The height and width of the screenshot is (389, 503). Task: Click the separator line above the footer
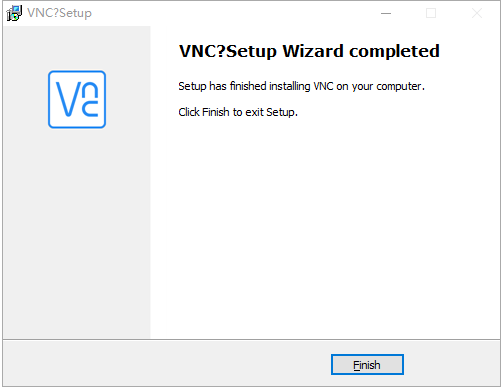[x=252, y=339]
